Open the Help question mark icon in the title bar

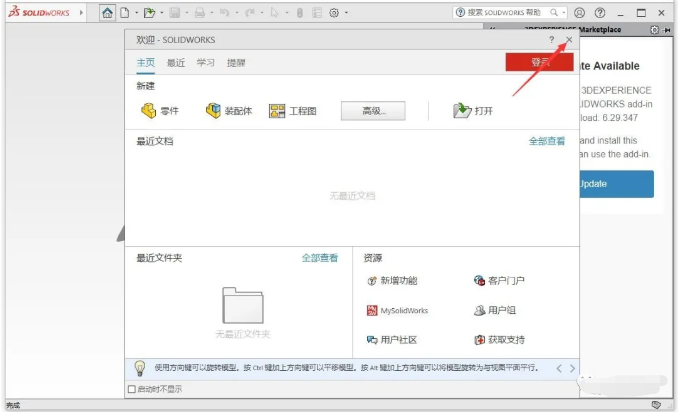pyautogui.click(x=600, y=13)
